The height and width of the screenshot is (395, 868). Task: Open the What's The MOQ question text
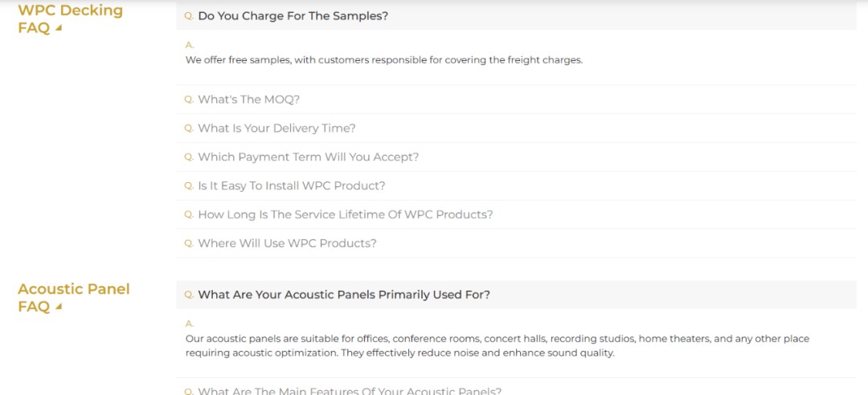[248, 100]
